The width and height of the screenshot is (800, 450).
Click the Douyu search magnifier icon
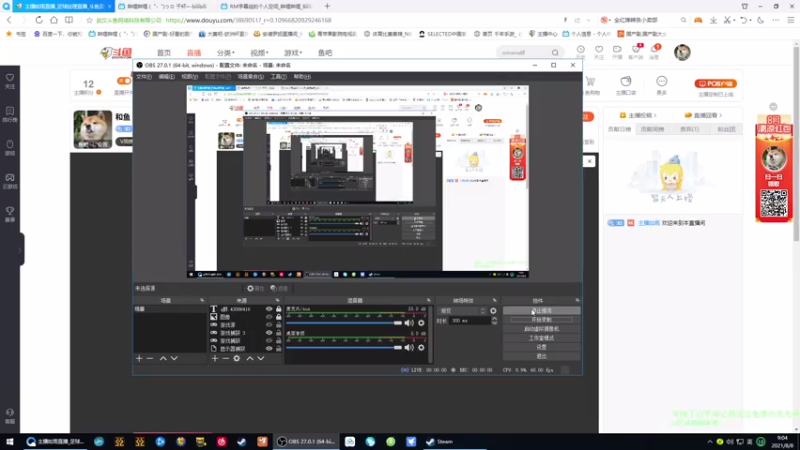[x=555, y=53]
